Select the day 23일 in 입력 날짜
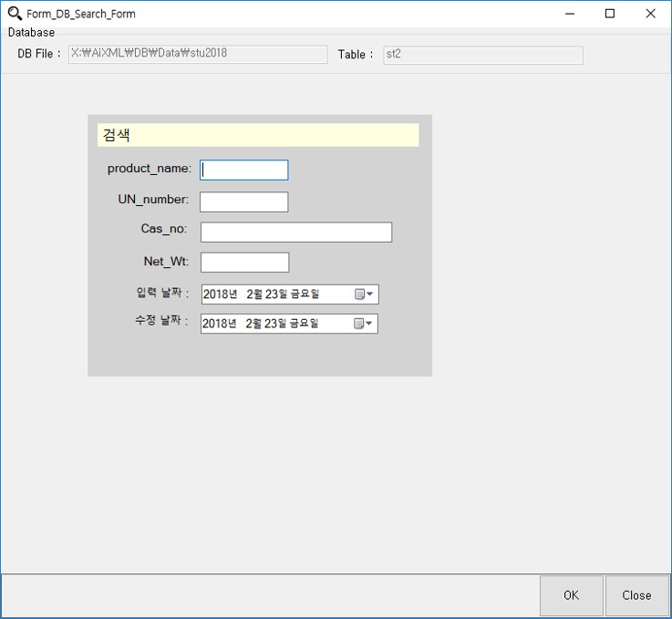 pos(274,294)
